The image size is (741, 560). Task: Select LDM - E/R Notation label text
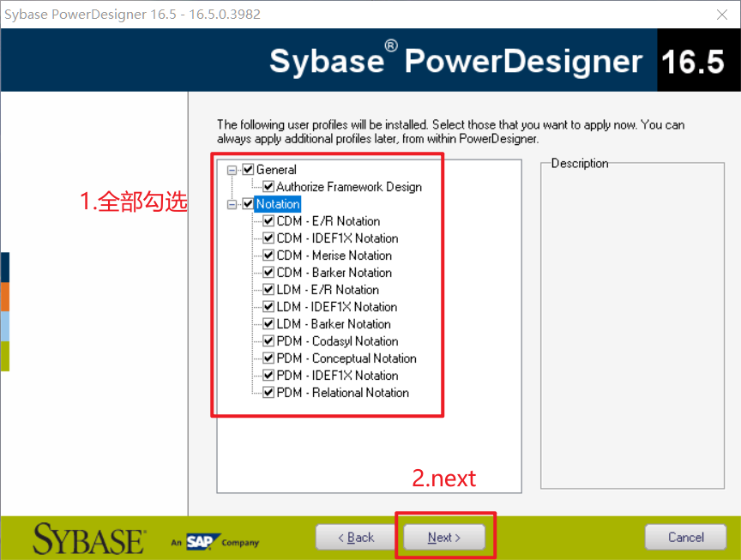[x=328, y=290]
